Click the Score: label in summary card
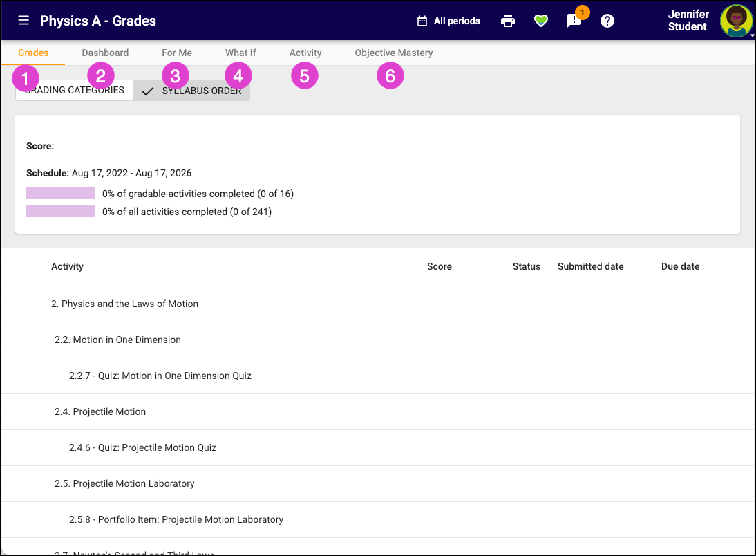Image resolution: width=756 pixels, height=556 pixels. point(40,146)
